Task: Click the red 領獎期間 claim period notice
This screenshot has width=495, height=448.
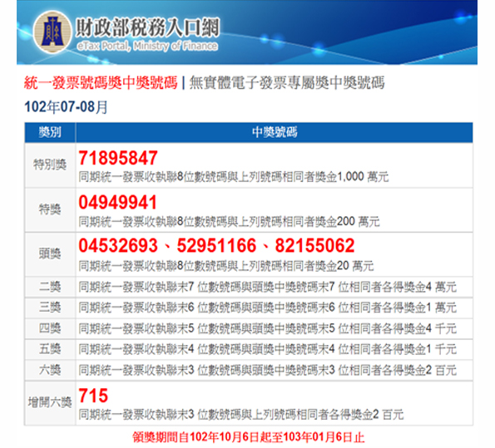Action: point(249,437)
